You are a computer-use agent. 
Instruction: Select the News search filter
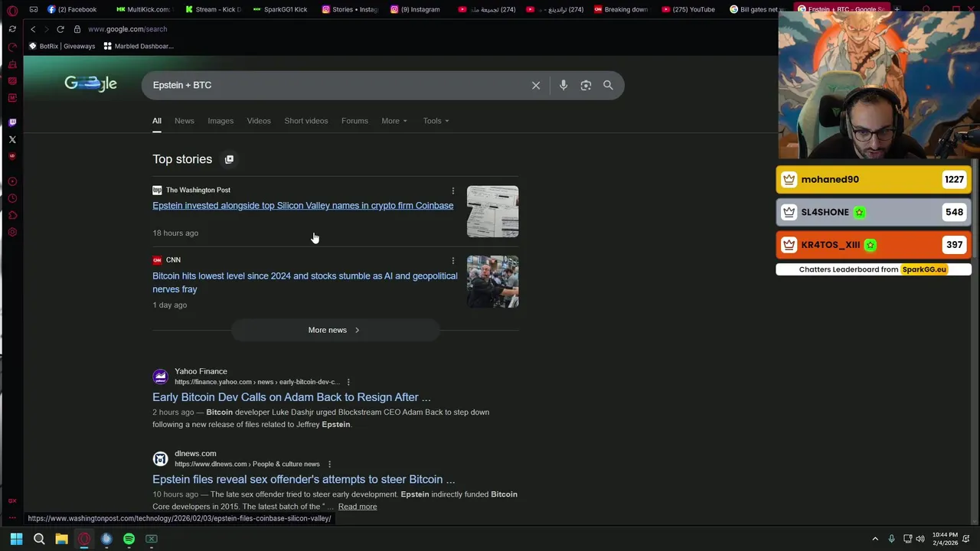(x=185, y=121)
